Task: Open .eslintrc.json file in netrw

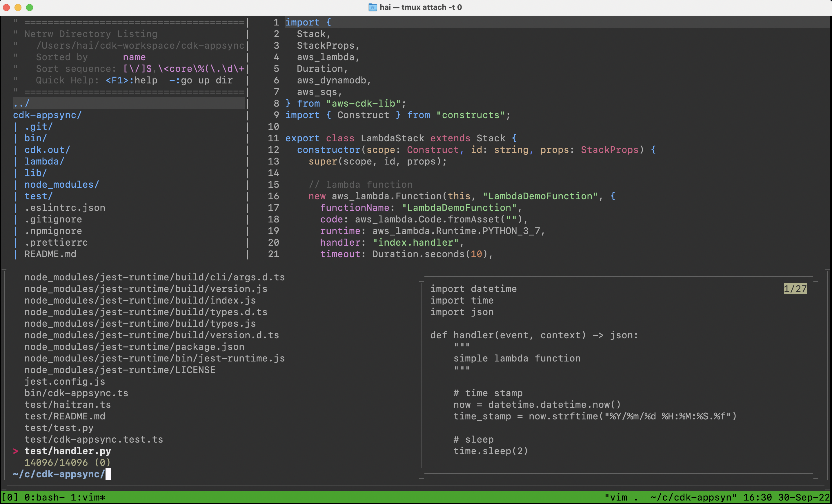Action: click(64, 208)
